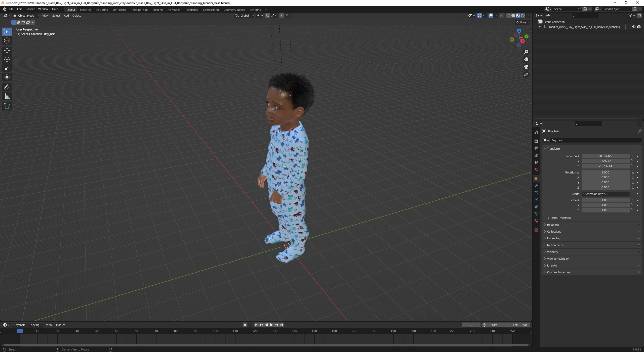This screenshot has height=352, width=644.
Task: Activate the Scale tool
Action: (7, 68)
